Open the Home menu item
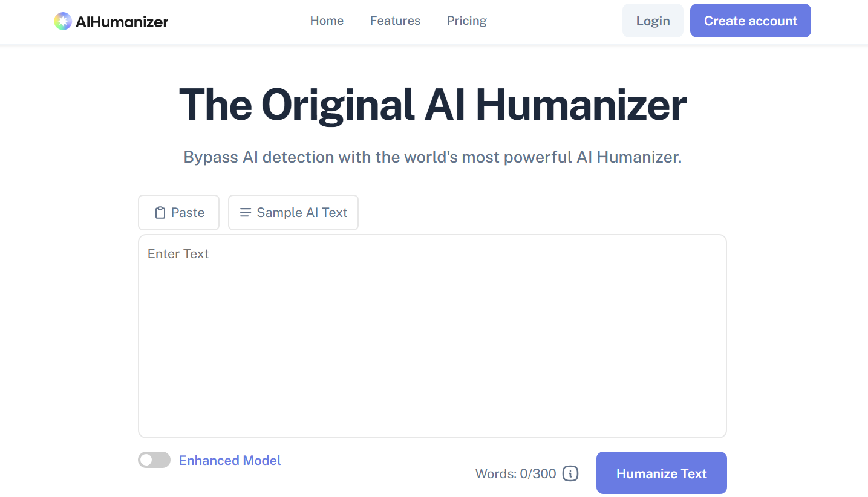 point(327,21)
